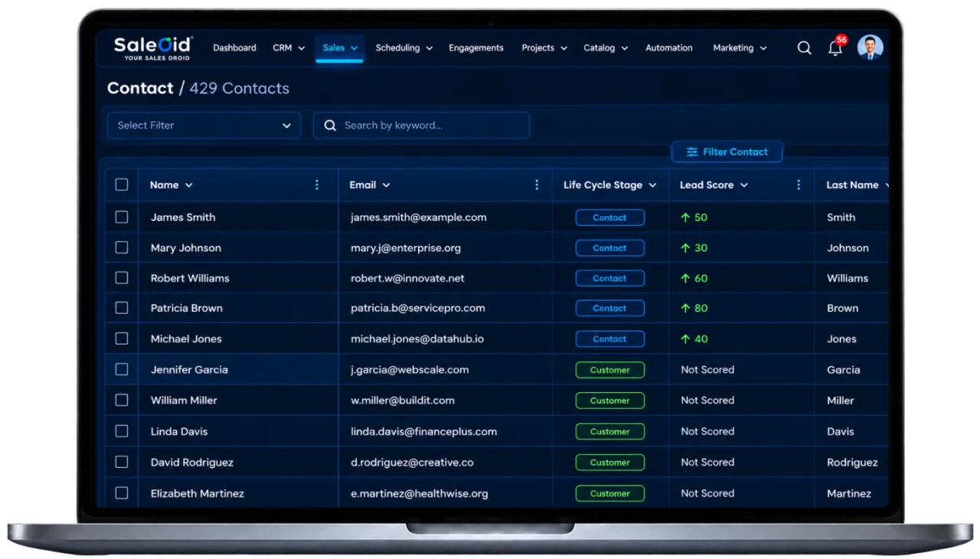Click the Search by keyword field

(x=421, y=126)
